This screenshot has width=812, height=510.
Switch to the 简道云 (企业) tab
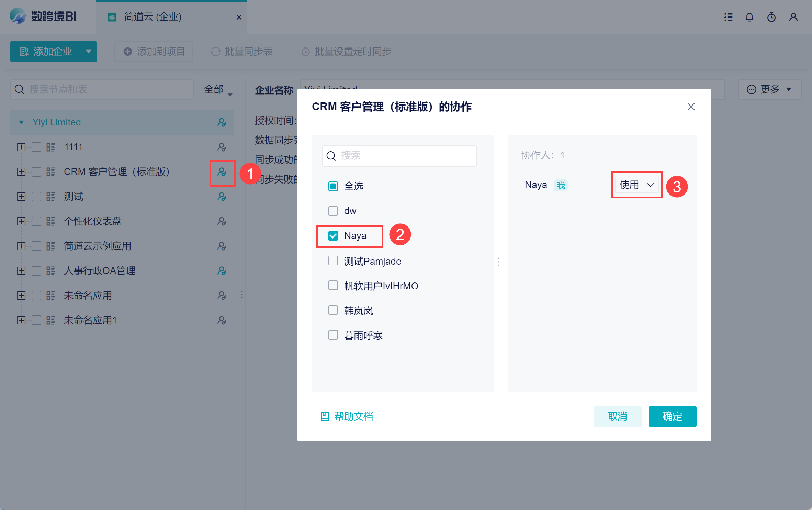pos(153,17)
